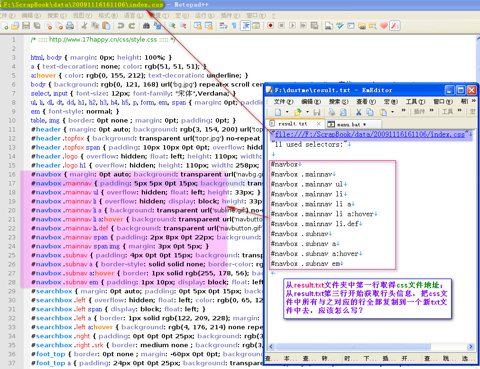
Task: Click the Run macro multiple times icon
Action: click(303, 26)
